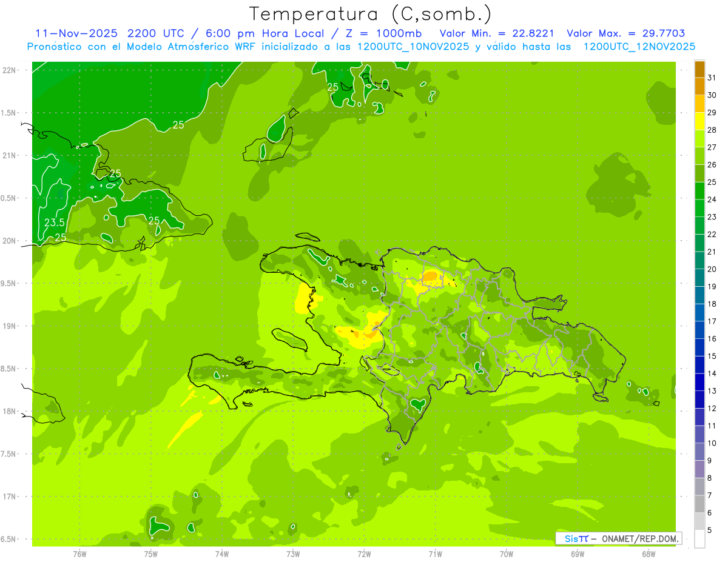Click the "1200UTC_10NOV2025" initialization time
Screen dimensions: 728x562
point(413,47)
